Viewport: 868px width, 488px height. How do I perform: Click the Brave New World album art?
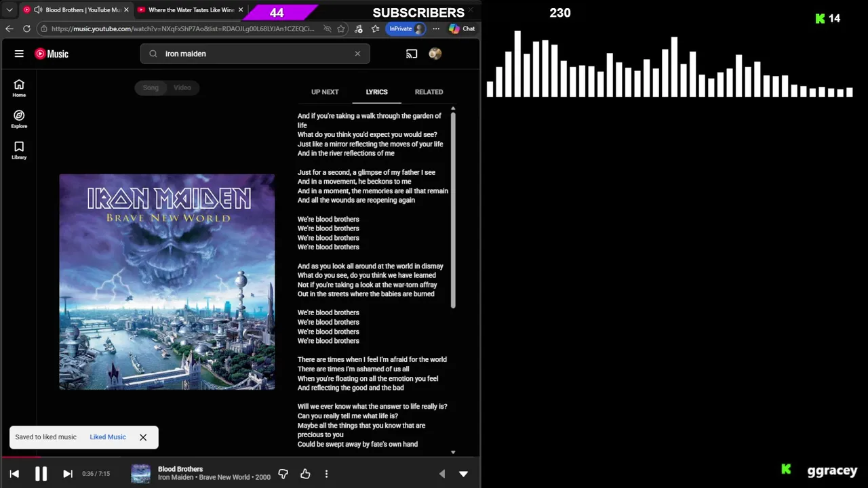pos(167,282)
